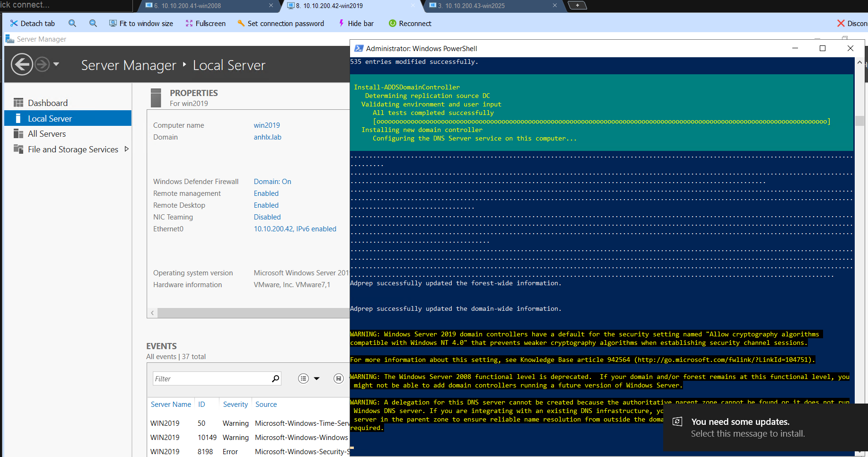The width and height of the screenshot is (868, 457).
Task: Click the PowerShell window title icon
Action: click(x=359, y=48)
